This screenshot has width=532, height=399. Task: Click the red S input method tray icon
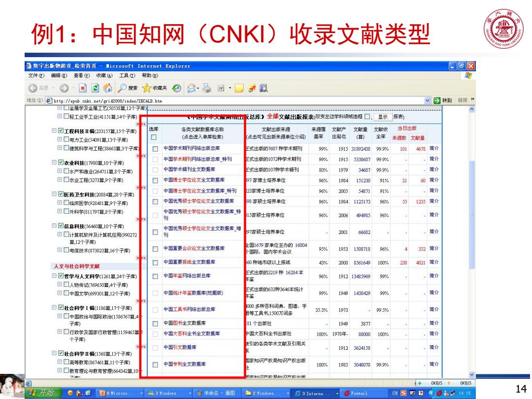403,393
